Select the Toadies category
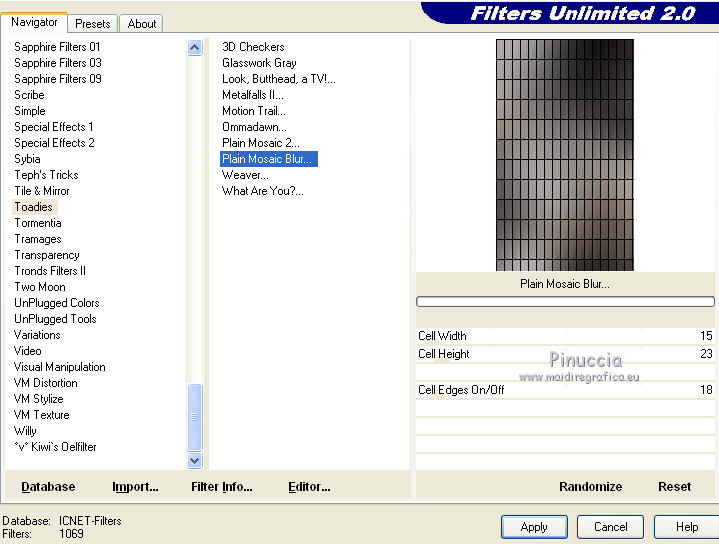Image resolution: width=719 pixels, height=544 pixels. [33, 207]
